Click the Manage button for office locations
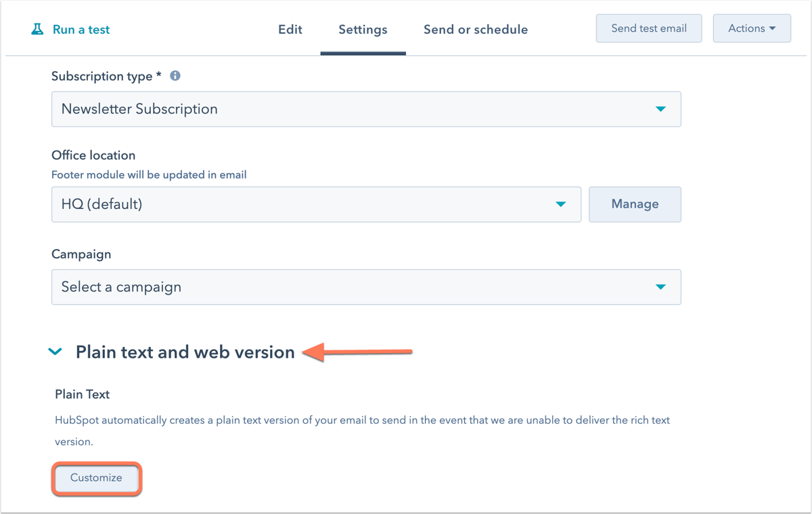This screenshot has width=812, height=514. [635, 204]
